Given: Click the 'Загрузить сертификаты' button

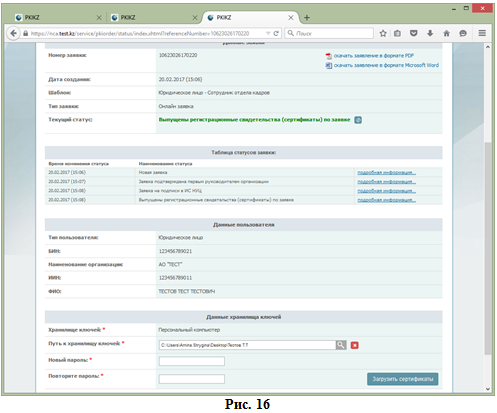Looking at the screenshot, I should tap(403, 379).
